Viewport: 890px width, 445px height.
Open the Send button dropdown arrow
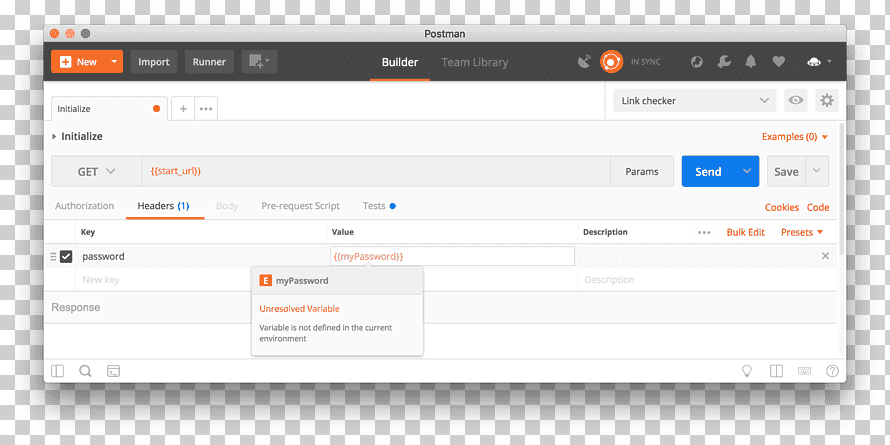click(747, 171)
